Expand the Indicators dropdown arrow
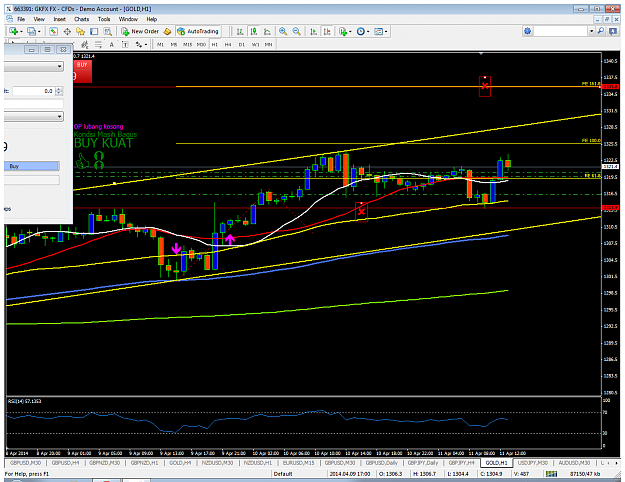 pos(350,31)
